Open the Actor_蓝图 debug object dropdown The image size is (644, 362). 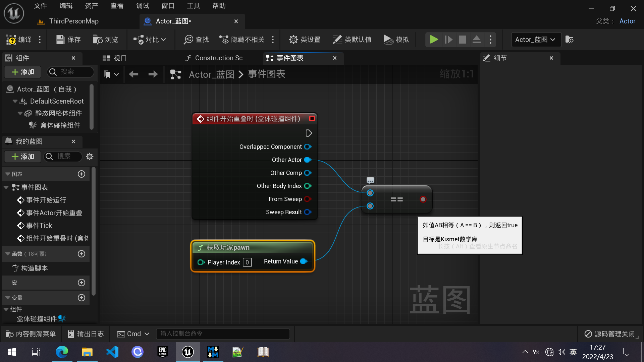(x=536, y=40)
